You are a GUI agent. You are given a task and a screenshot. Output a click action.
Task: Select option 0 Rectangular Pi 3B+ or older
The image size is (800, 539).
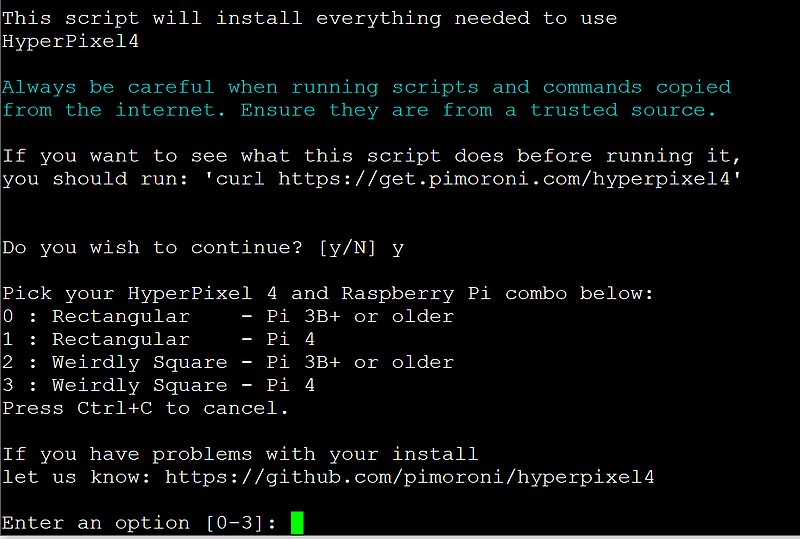(228, 316)
